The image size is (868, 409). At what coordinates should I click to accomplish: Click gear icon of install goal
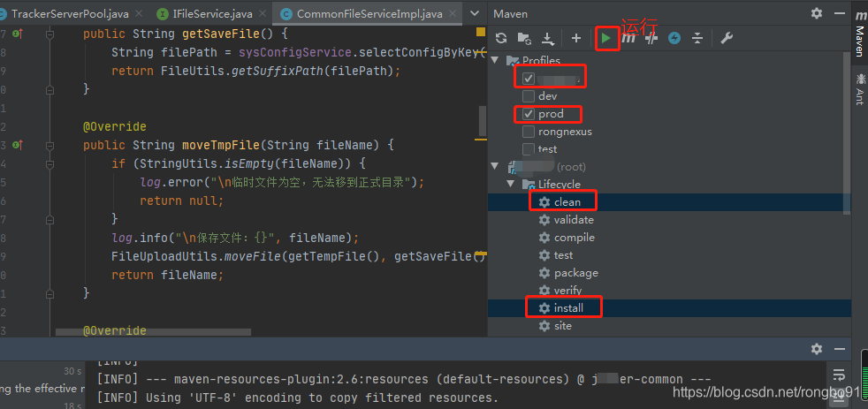[544, 307]
